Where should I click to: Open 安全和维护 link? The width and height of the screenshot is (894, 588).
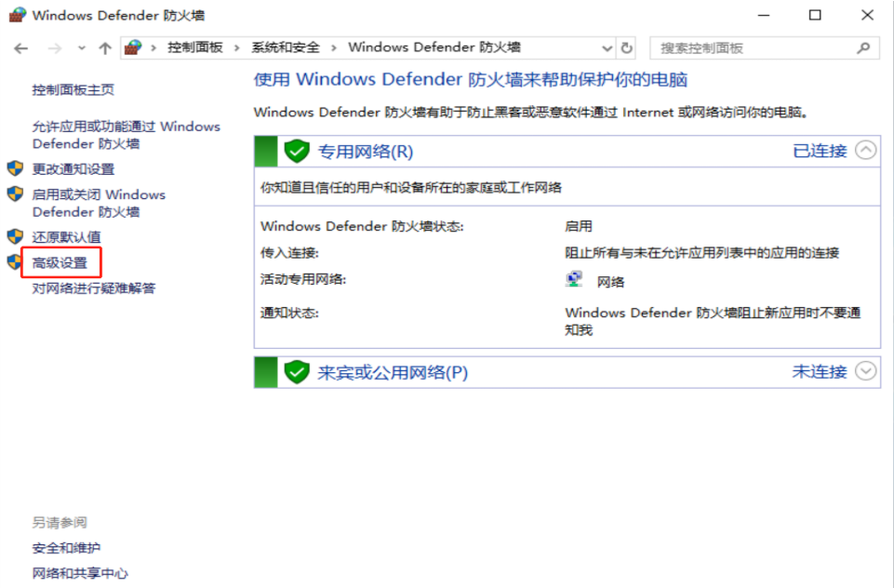point(66,548)
